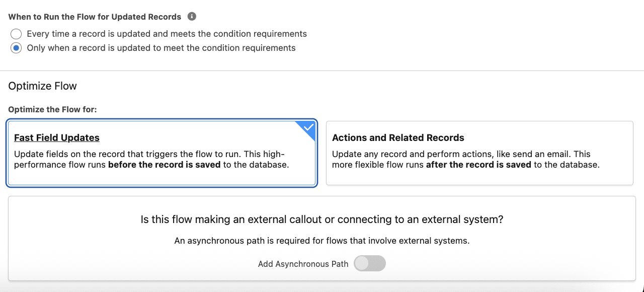644x292 pixels.
Task: Select the 'Every time a record is updated' radio button
Action: click(x=16, y=34)
